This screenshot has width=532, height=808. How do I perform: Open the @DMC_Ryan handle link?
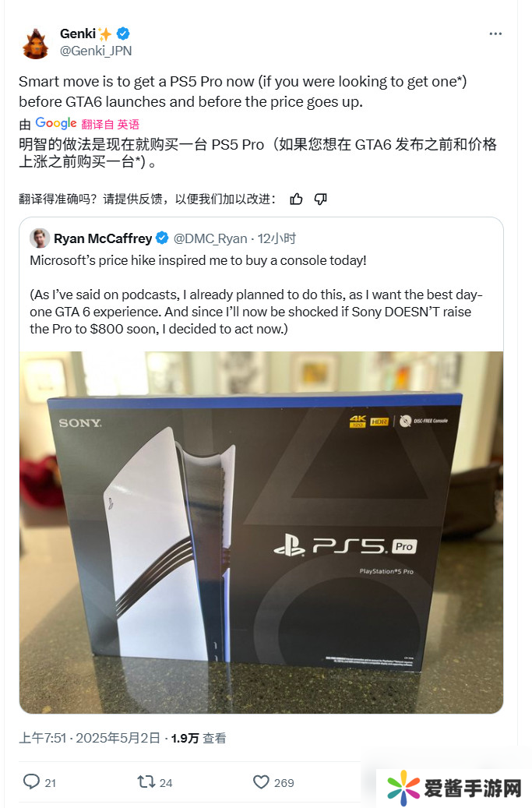(210, 238)
